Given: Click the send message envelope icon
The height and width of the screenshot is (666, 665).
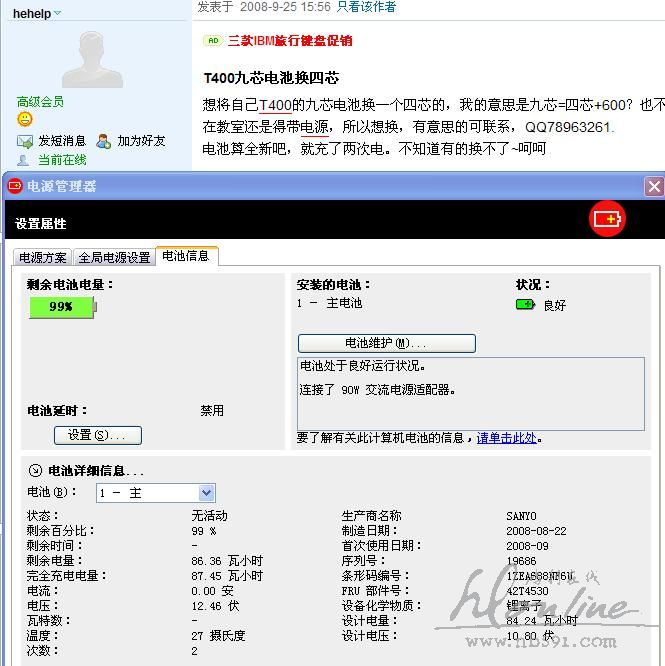Looking at the screenshot, I should point(25,141).
